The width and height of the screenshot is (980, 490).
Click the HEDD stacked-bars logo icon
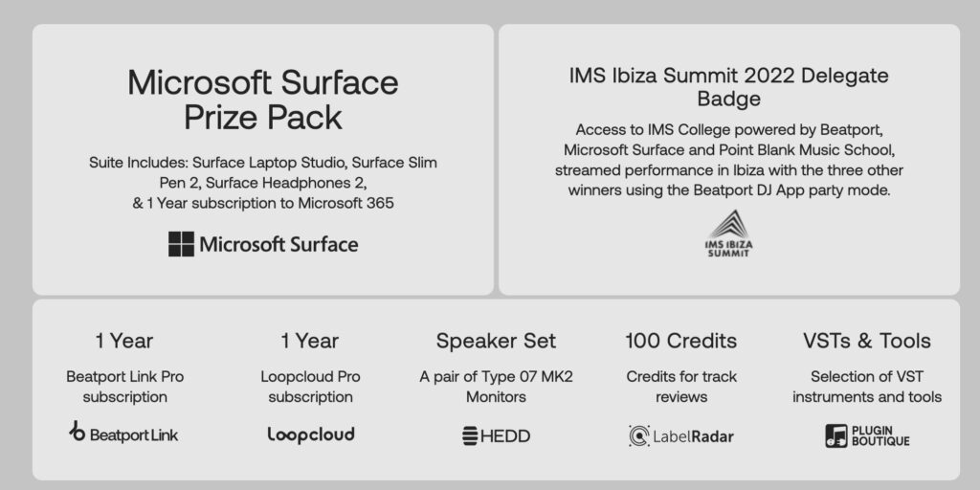(x=469, y=436)
